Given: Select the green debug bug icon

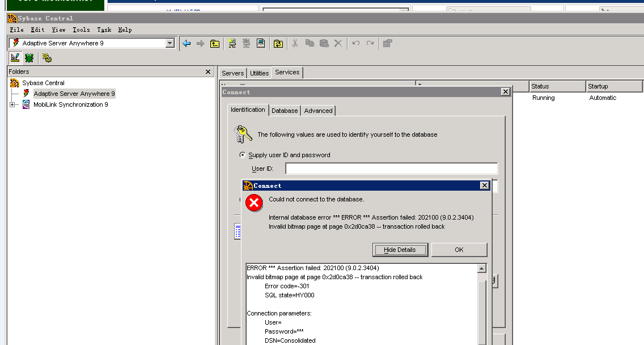Looking at the screenshot, I should pyautogui.click(x=29, y=58).
